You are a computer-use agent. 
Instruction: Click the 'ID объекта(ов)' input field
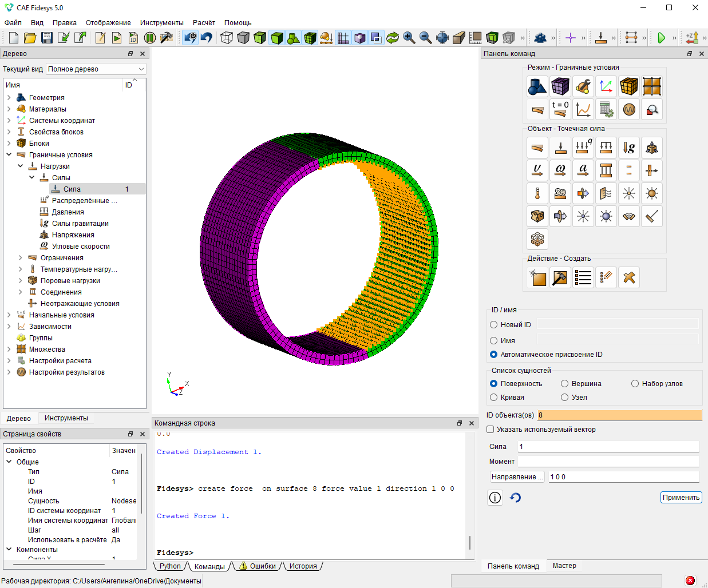click(619, 415)
